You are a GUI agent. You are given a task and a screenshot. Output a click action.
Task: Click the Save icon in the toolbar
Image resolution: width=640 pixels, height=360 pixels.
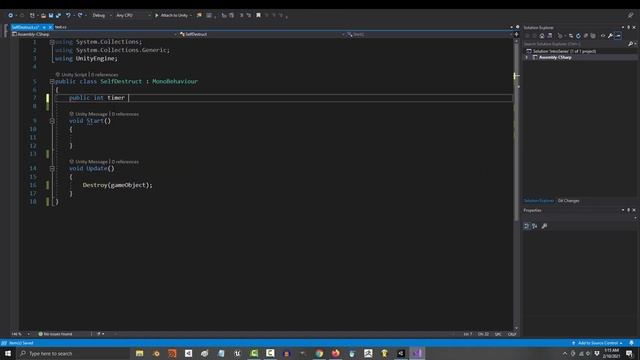click(51, 15)
